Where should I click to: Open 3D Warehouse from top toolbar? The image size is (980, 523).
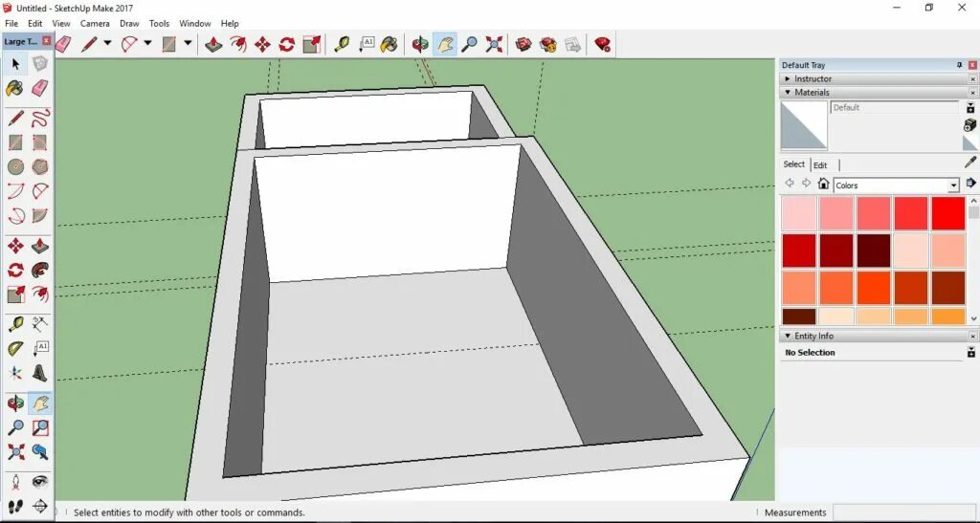point(523,44)
